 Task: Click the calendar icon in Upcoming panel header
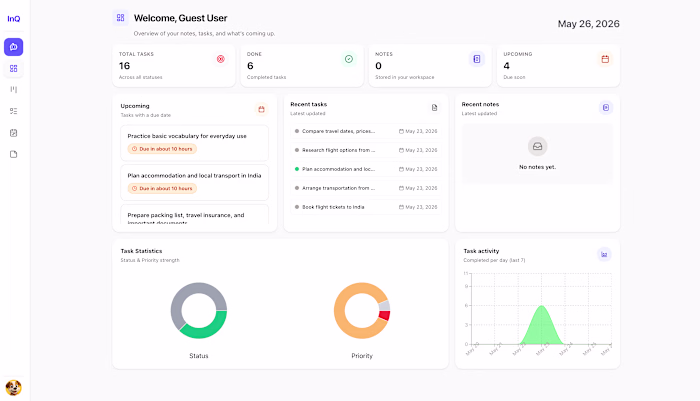262,109
